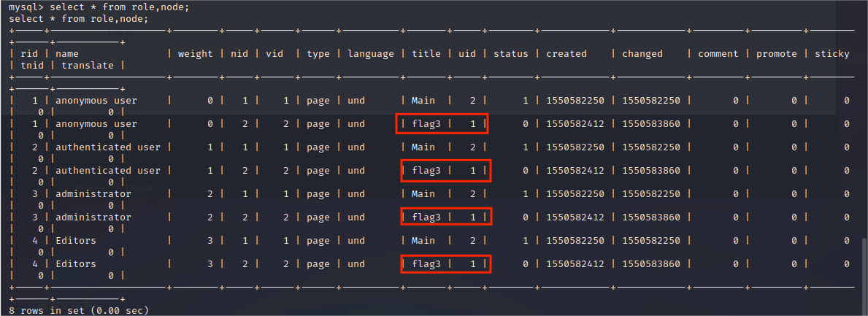Click 'page' type in the Editors flag3 row

(x=318, y=264)
